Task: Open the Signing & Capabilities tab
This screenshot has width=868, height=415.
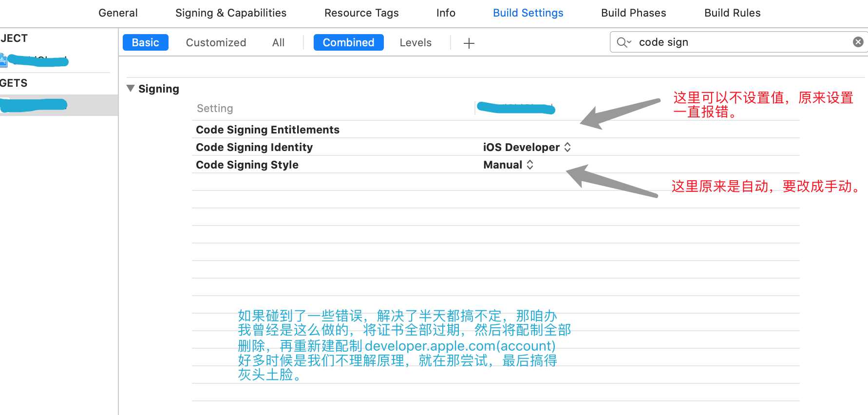Action: click(x=231, y=13)
